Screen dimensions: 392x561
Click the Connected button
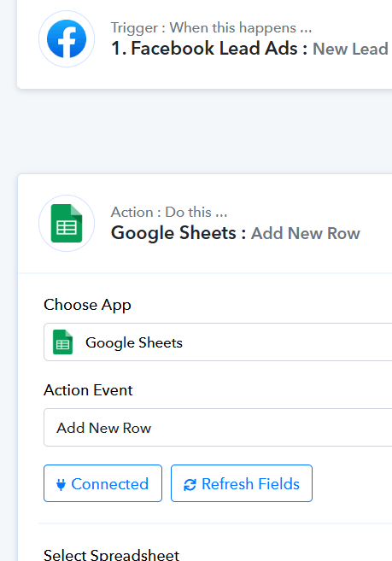(x=102, y=483)
